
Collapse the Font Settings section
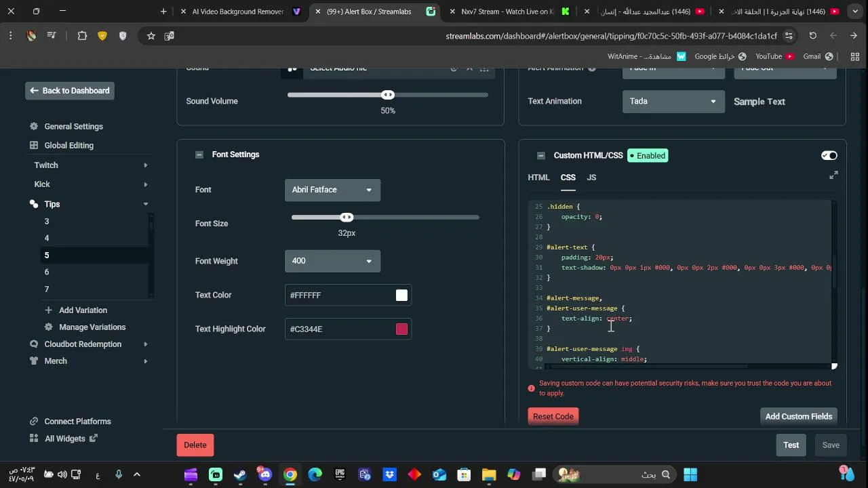(199, 155)
